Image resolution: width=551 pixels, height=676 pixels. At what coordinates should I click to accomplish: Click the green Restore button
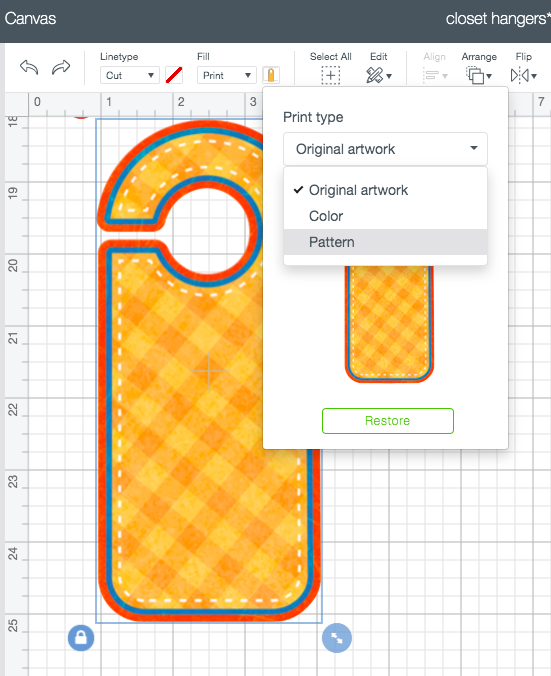point(388,421)
